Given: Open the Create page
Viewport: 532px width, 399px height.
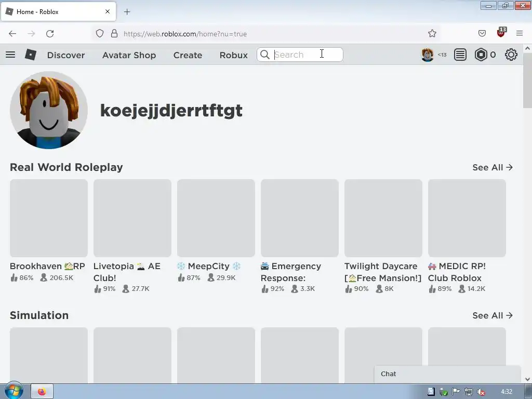Looking at the screenshot, I should 188,55.
